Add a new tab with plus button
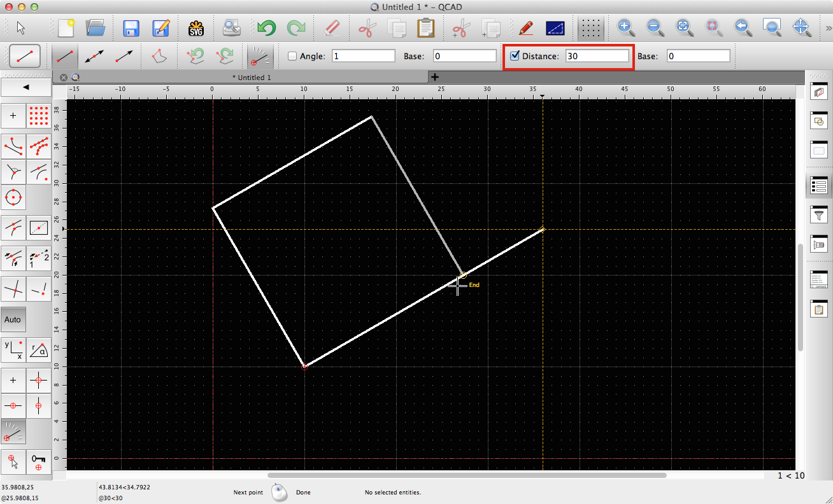 [x=436, y=77]
